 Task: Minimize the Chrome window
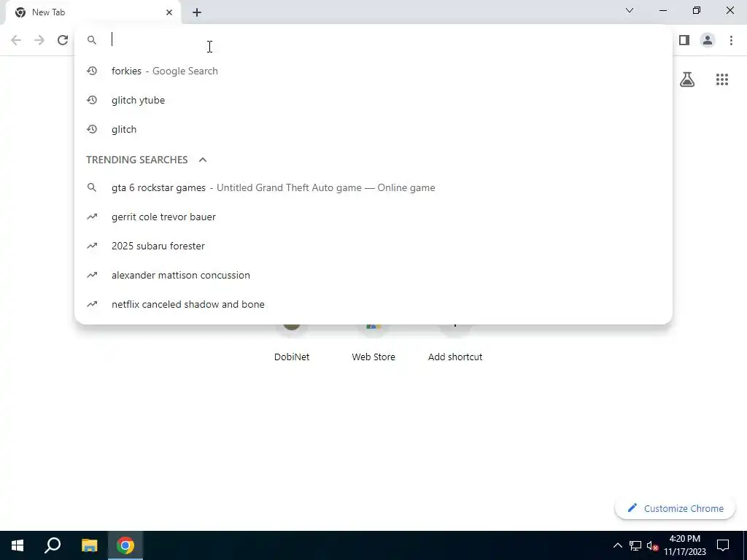[x=663, y=10]
